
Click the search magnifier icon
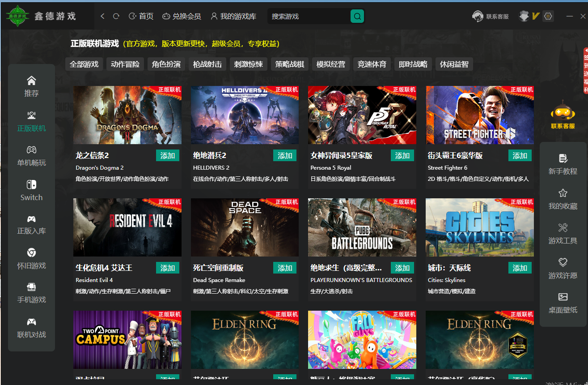pos(357,17)
